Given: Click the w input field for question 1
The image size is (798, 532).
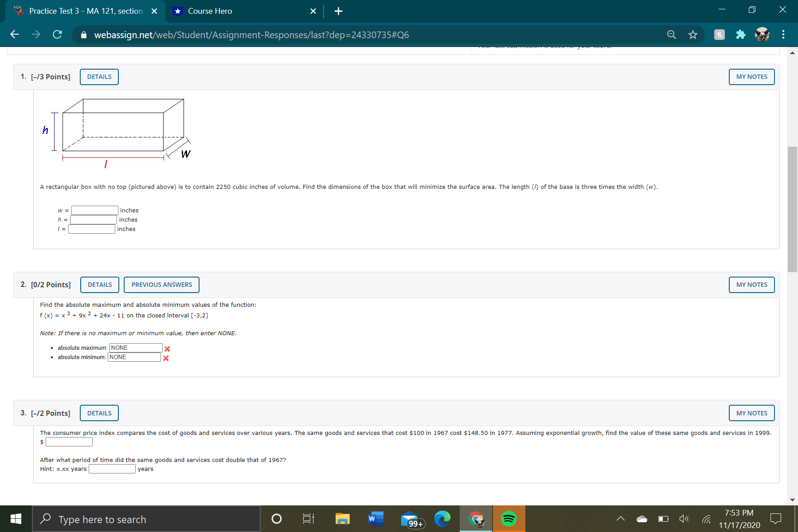Looking at the screenshot, I should (94, 210).
